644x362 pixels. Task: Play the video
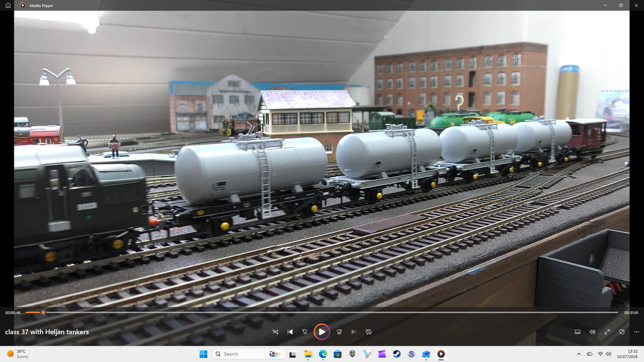pos(321,332)
